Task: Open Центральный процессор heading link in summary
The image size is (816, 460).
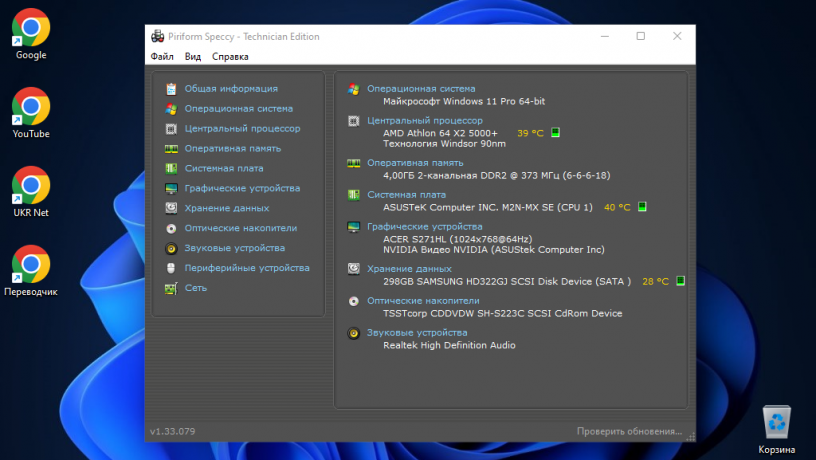Action: coord(425,120)
